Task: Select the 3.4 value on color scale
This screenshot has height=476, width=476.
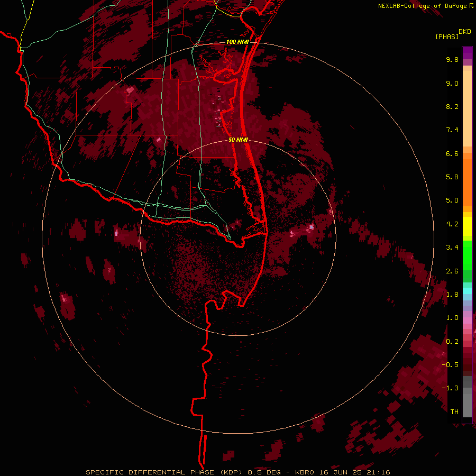Action: pos(452,247)
